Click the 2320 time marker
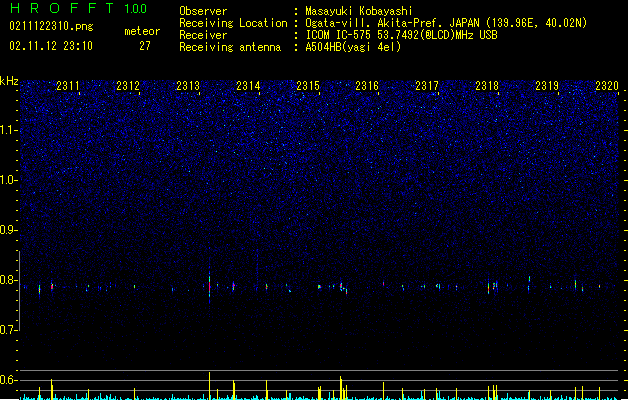This screenshot has height=400, width=629. 607,86
